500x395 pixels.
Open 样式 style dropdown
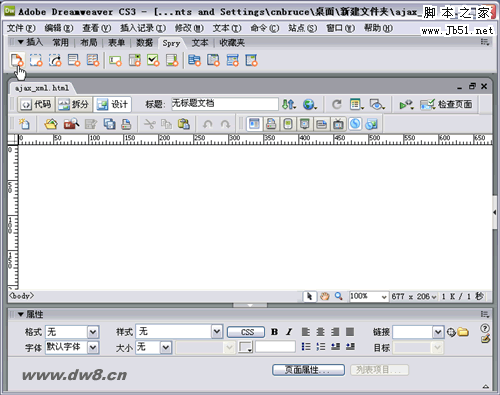click(217, 332)
